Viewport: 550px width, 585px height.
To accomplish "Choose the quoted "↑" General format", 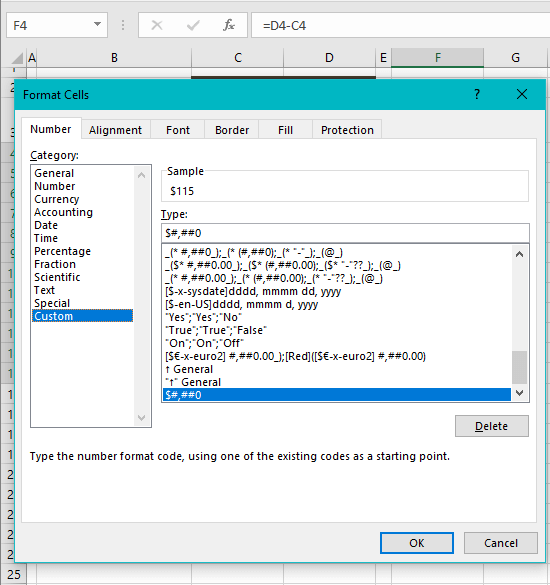I will (337, 382).
